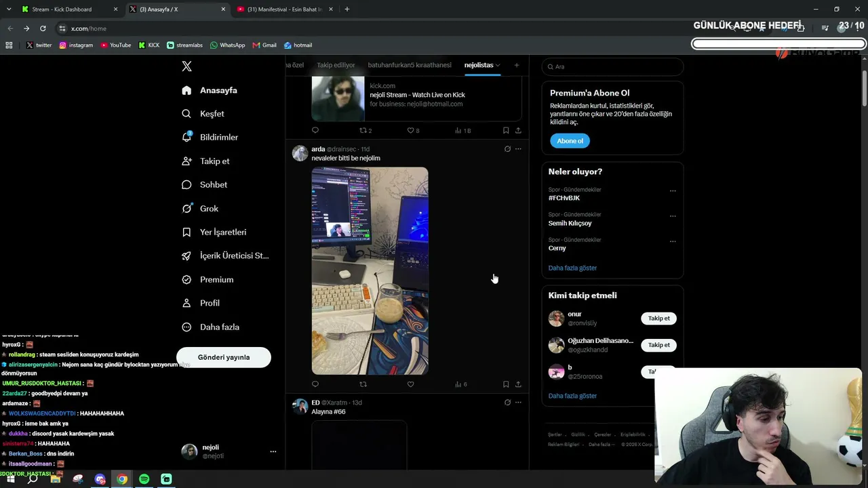Bookmark arda's post

tap(506, 384)
